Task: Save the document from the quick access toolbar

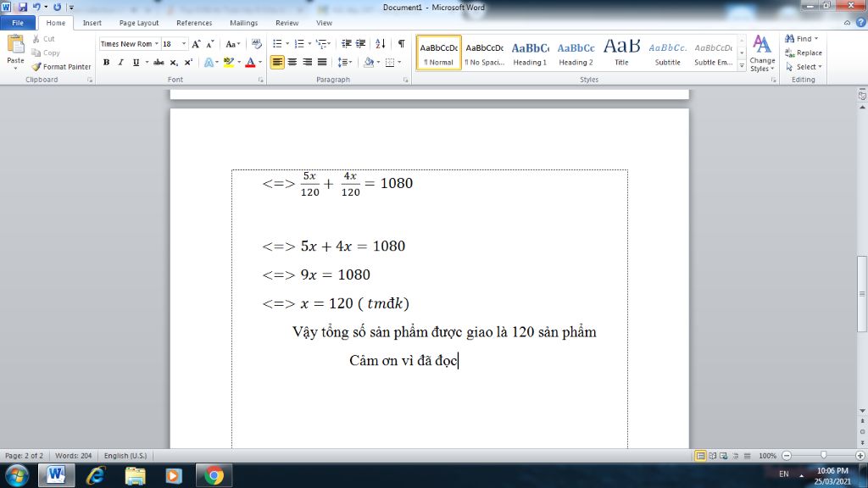Action: pyautogui.click(x=23, y=7)
